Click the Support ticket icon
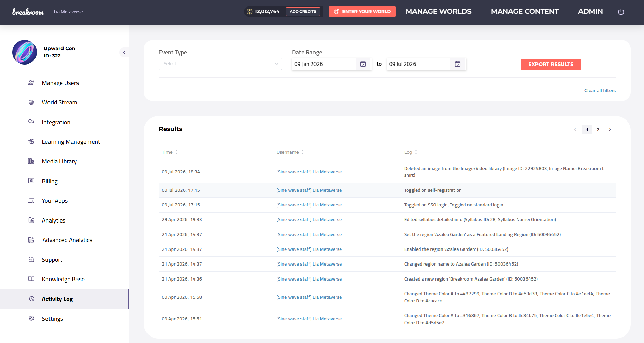The image size is (644, 343). [31, 259]
